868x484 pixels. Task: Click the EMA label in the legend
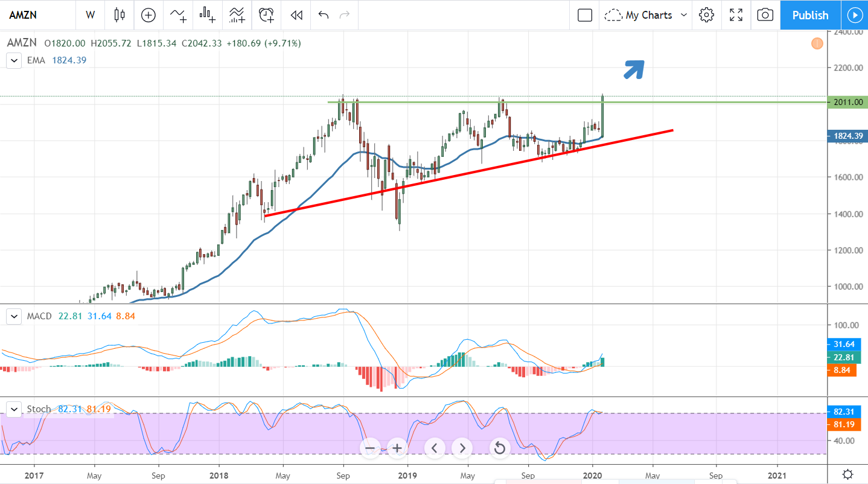tap(36, 60)
